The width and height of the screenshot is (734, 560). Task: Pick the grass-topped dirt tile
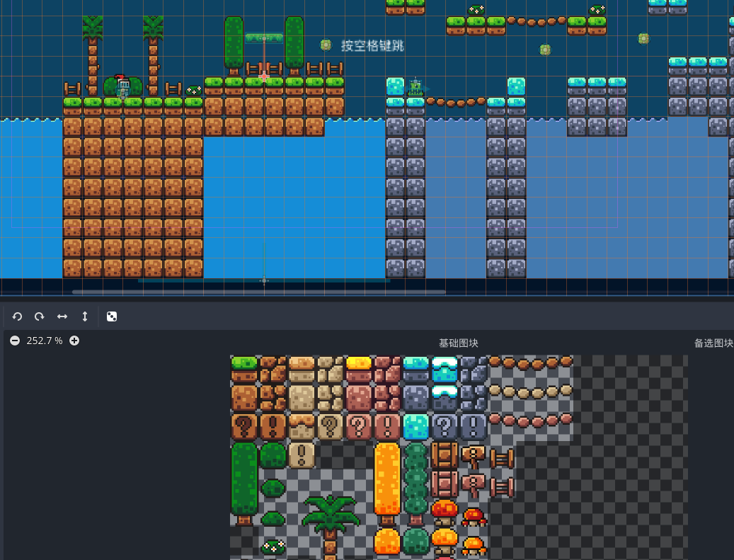point(244,370)
